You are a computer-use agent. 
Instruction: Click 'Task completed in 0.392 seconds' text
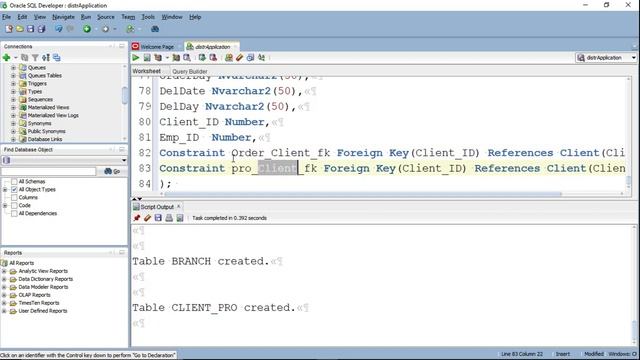coord(229,218)
